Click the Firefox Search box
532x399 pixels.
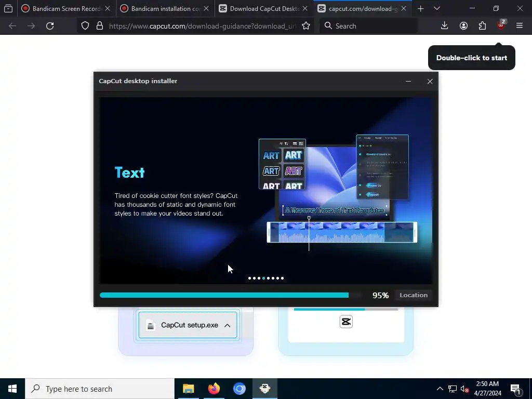pyautogui.click(x=369, y=26)
